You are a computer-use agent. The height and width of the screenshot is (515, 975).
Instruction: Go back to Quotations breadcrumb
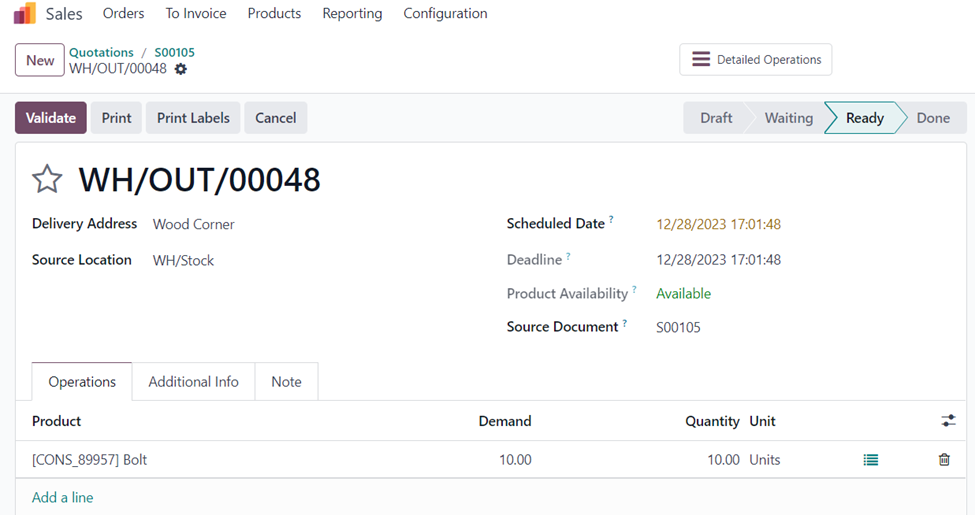101,52
